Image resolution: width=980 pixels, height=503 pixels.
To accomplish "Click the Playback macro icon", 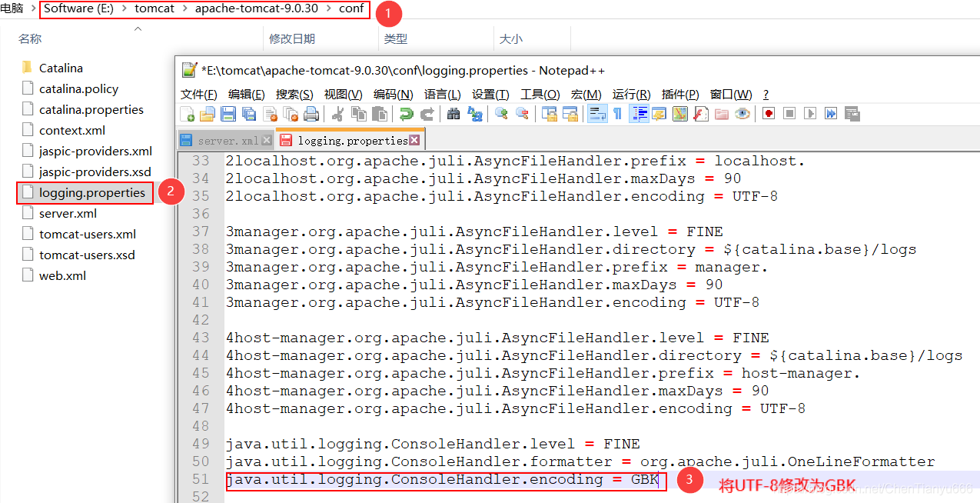I will pos(809,114).
